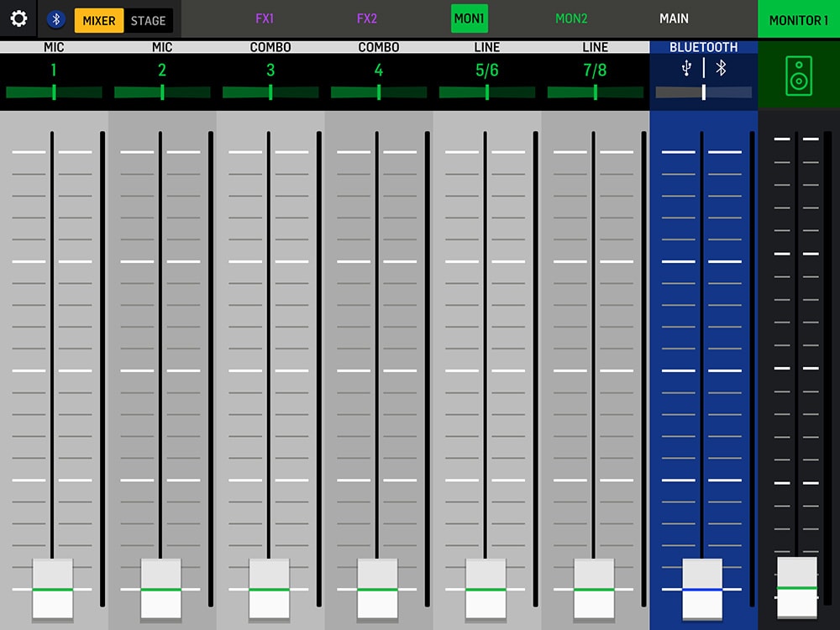Open the FX2 mix tab
Image resolution: width=840 pixels, height=630 pixels.
367,18
